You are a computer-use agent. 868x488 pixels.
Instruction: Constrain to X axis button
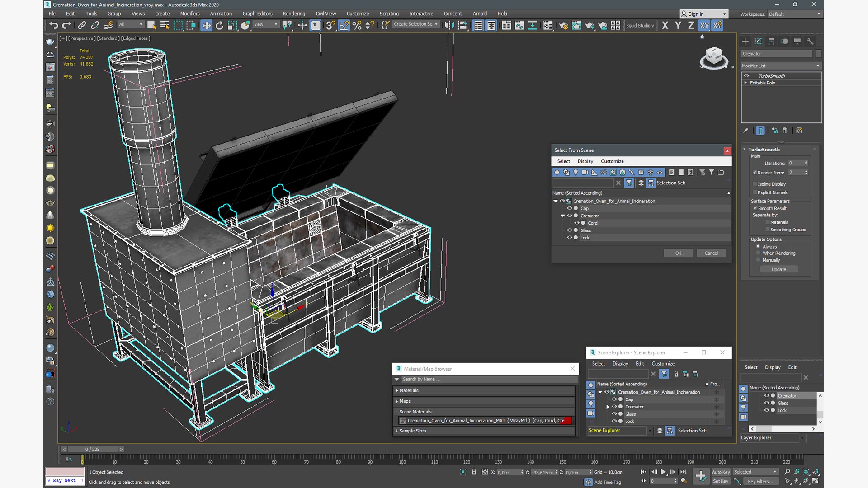(665, 25)
